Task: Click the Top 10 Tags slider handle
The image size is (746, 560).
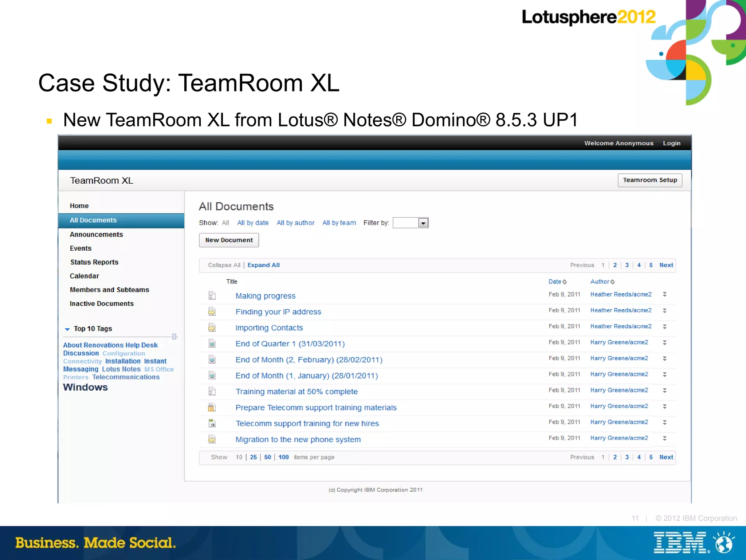Action: coord(174,336)
